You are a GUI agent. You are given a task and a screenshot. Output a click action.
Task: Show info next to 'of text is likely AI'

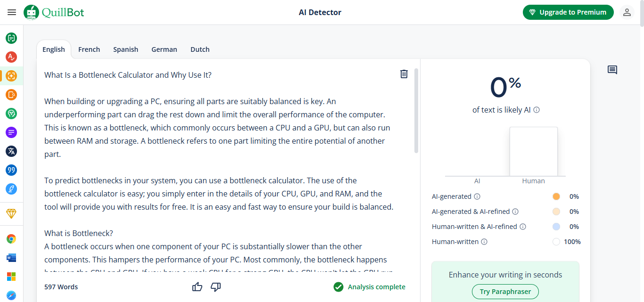point(537,110)
